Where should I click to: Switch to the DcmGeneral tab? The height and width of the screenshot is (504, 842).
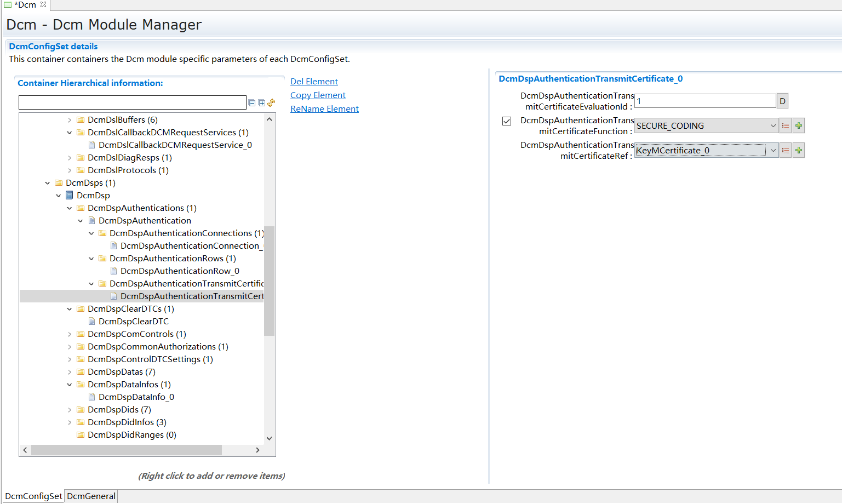tap(90, 496)
